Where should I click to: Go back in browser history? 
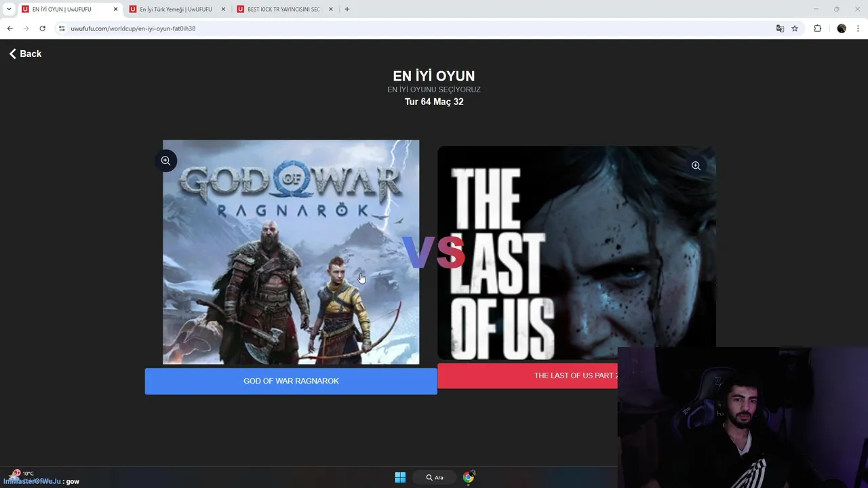[x=9, y=28]
